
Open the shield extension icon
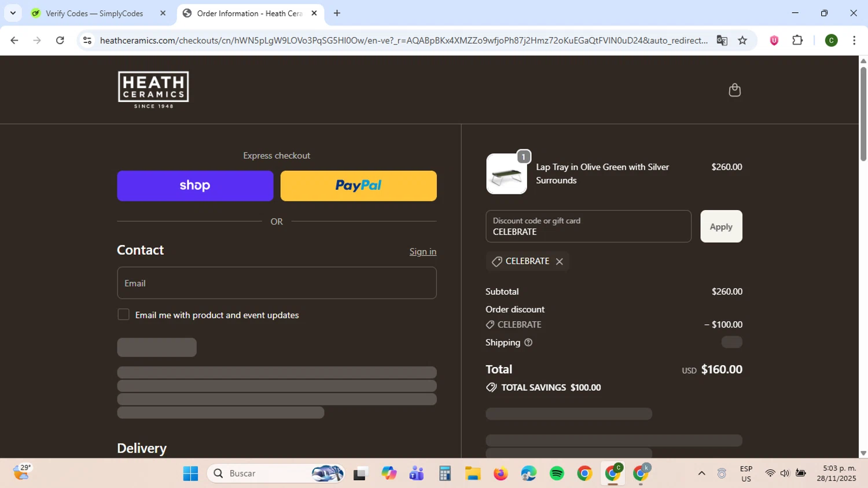(774, 41)
